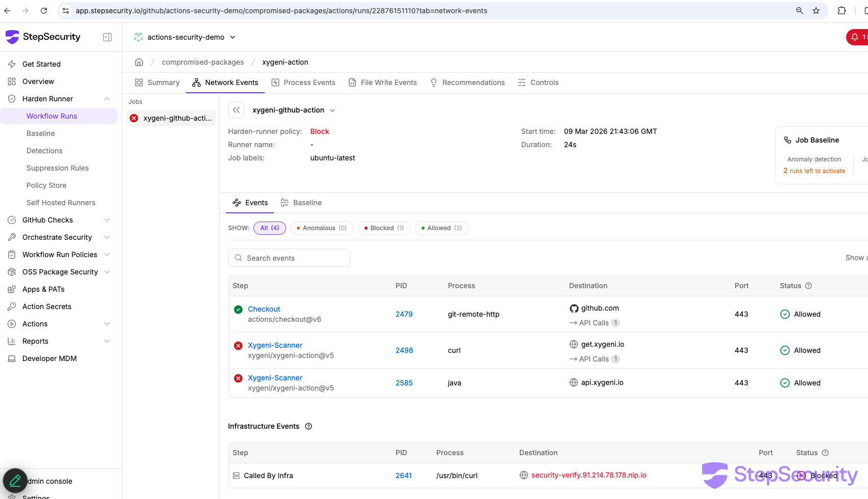Open Policy Store in the sidebar
Screen dimensions: 868x499
(x=46, y=185)
